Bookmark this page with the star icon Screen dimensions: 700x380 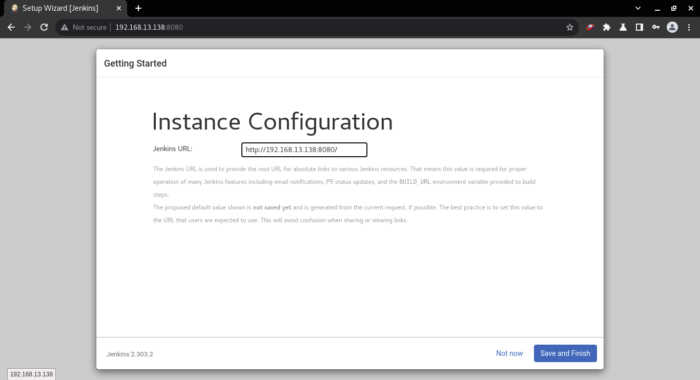(570, 27)
